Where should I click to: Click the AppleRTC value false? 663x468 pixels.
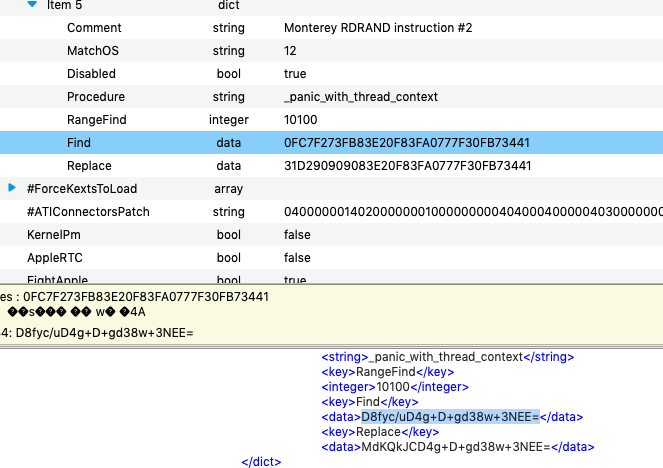[x=297, y=257]
